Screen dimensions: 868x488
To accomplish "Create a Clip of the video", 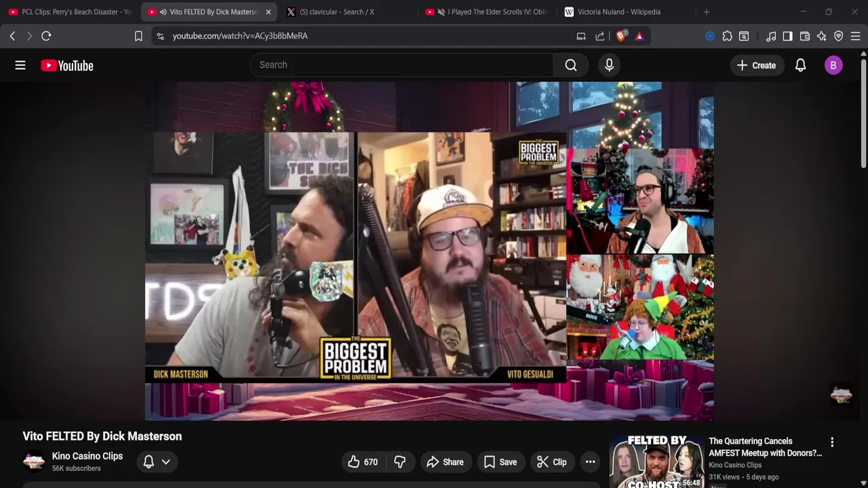I will coord(552,462).
